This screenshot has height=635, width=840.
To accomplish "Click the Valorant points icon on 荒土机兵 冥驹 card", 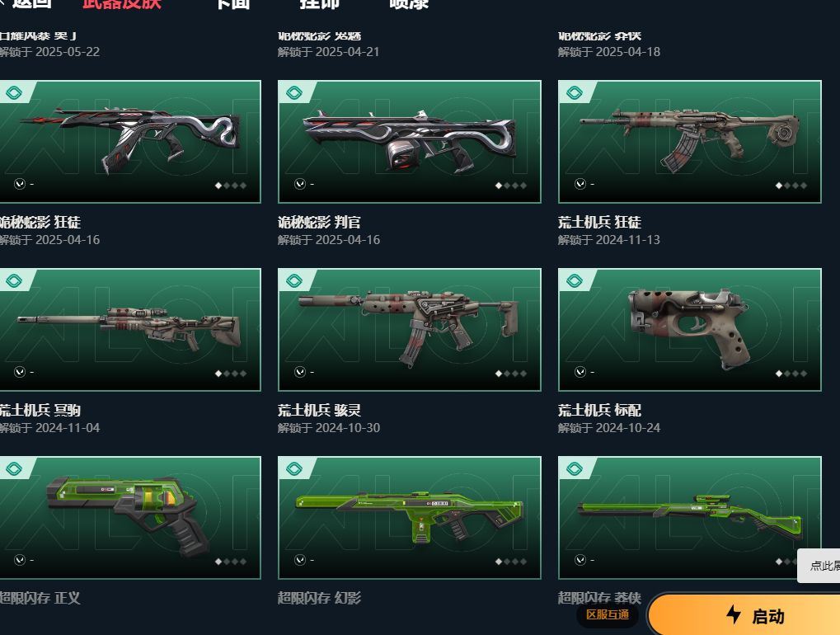I will 20,372.
